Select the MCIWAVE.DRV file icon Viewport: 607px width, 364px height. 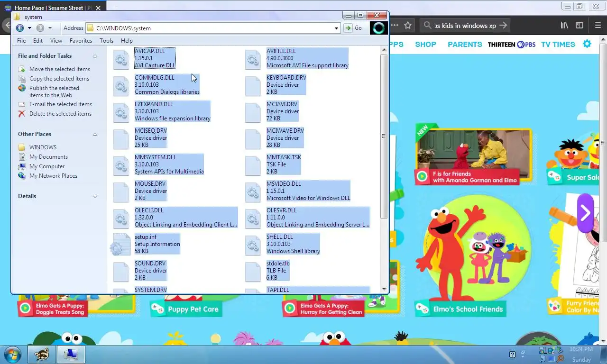point(253,139)
